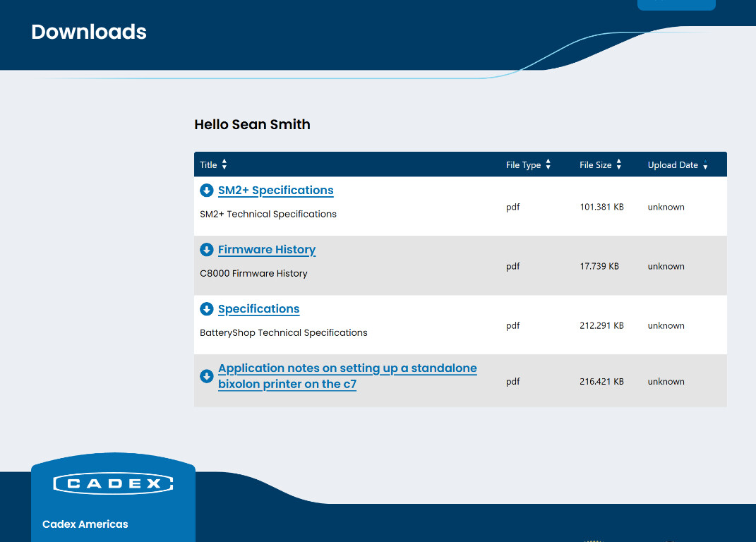Toggle ascending sort on the File Size column
The image size is (756, 542).
pos(619,164)
